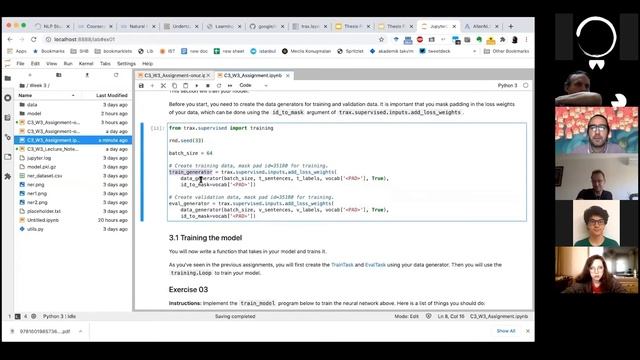Insert a cell below with the plus icon

152,86
